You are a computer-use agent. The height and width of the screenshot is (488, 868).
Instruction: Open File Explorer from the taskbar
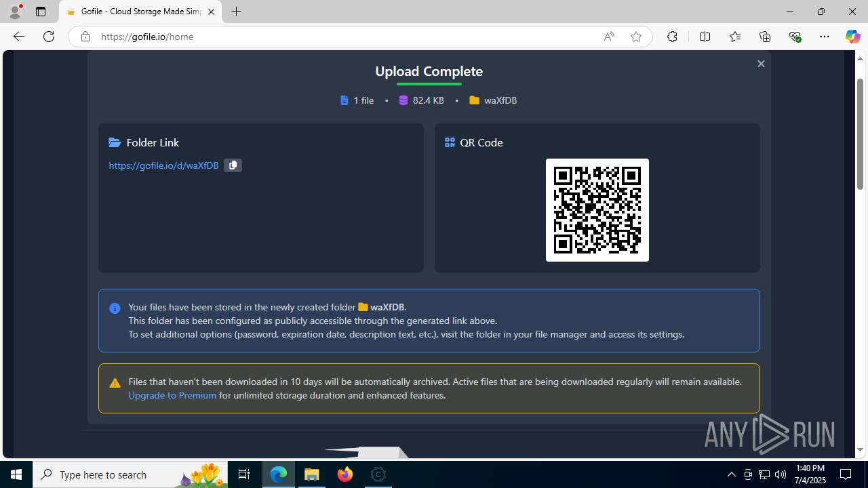coord(312,474)
